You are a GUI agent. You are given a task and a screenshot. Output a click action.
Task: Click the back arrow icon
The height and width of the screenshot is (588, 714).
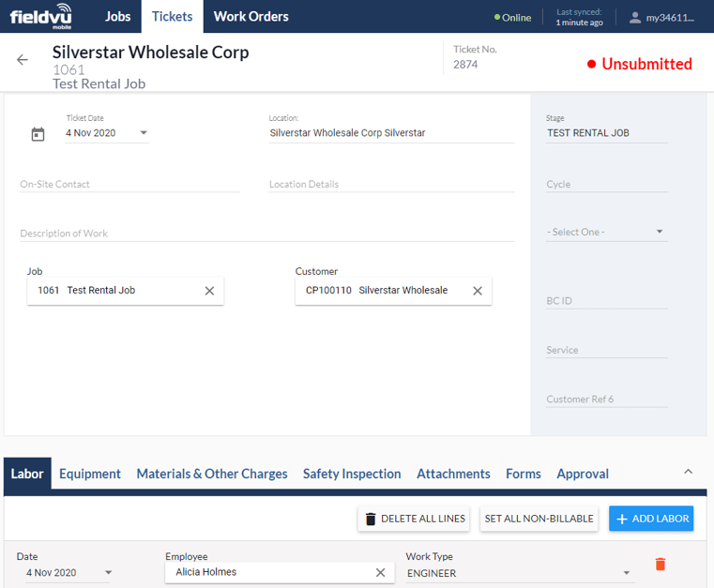(x=23, y=60)
